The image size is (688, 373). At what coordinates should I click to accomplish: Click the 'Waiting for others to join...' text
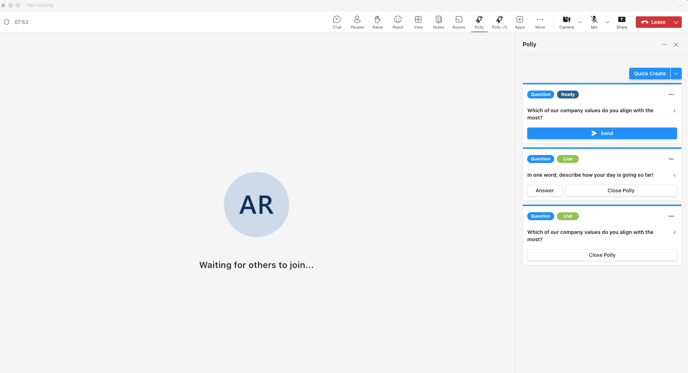256,265
